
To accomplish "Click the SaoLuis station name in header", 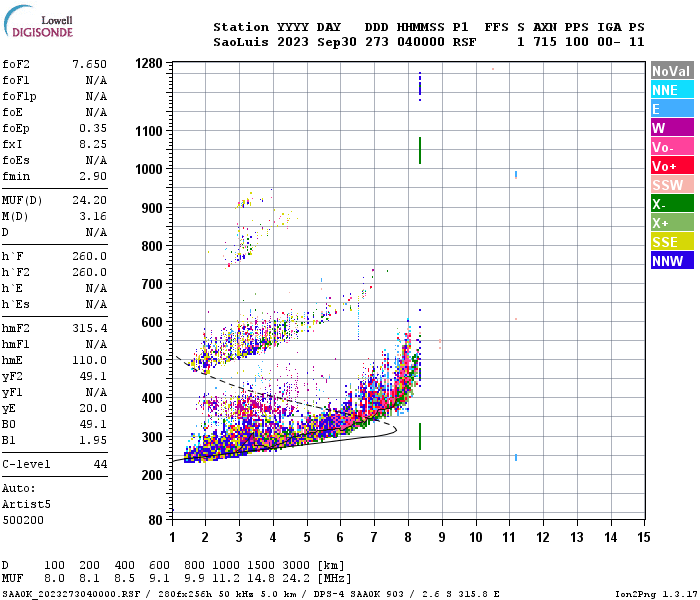I will 241,42.
